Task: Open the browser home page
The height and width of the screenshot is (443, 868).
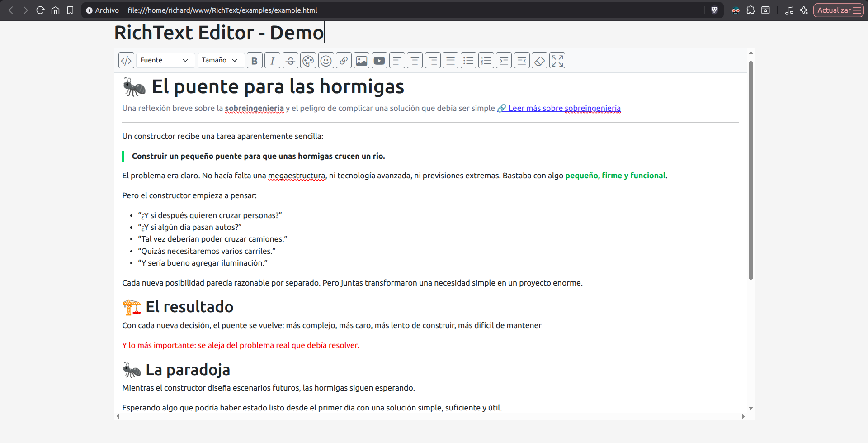Action: coord(55,10)
